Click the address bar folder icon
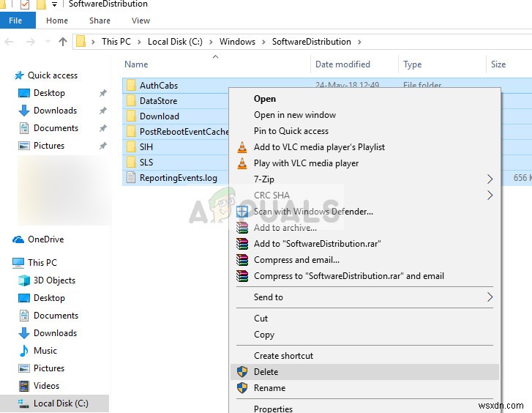This screenshot has height=413, width=532. click(80, 42)
